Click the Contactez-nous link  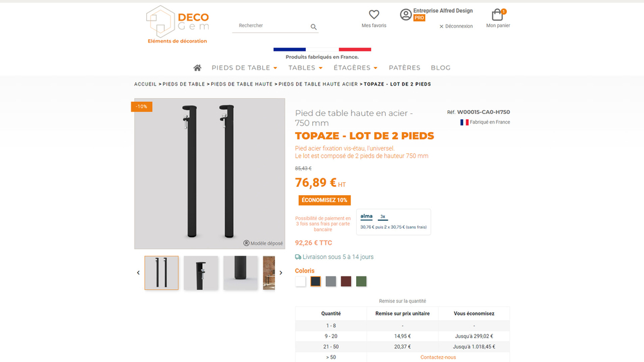tap(438, 357)
